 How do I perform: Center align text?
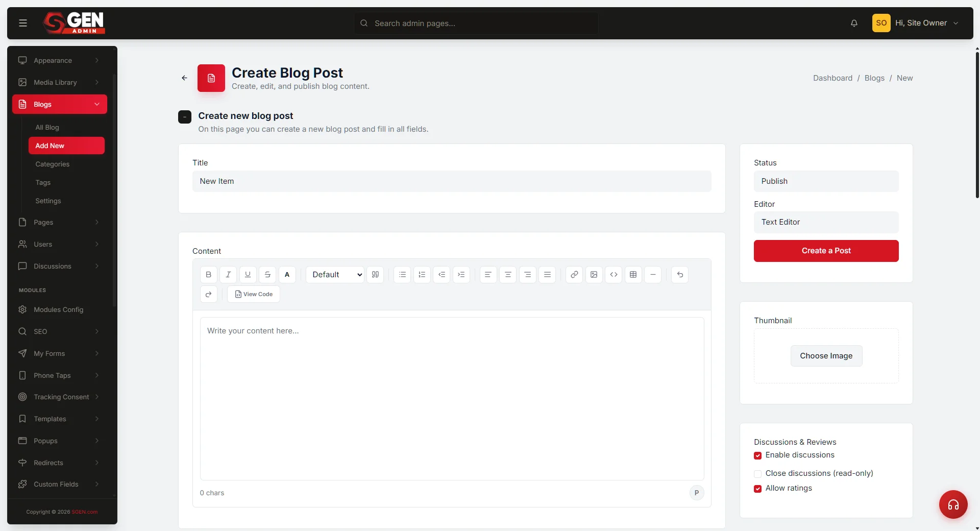[x=508, y=275]
